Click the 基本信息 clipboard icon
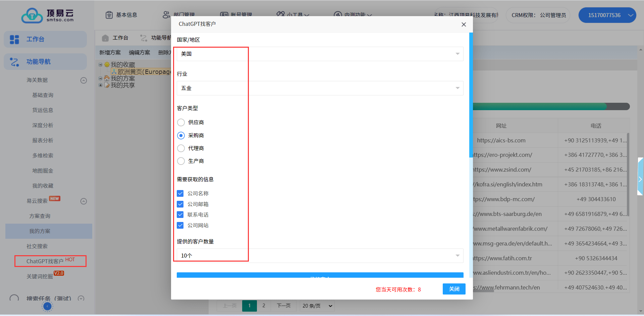 [109, 15]
